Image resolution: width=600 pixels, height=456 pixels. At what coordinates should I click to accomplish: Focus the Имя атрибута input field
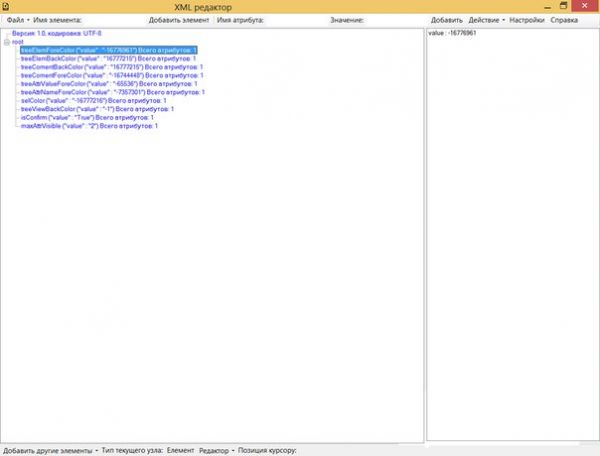[x=296, y=20]
